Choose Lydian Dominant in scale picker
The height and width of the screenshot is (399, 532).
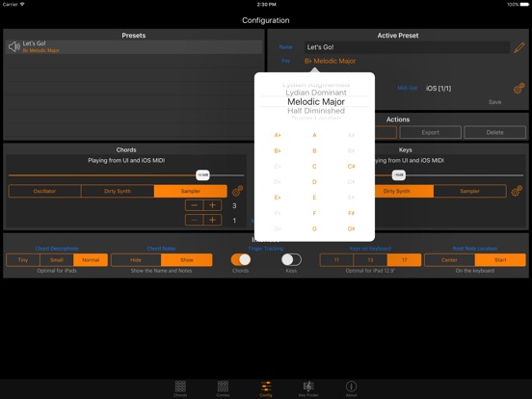[x=316, y=93]
